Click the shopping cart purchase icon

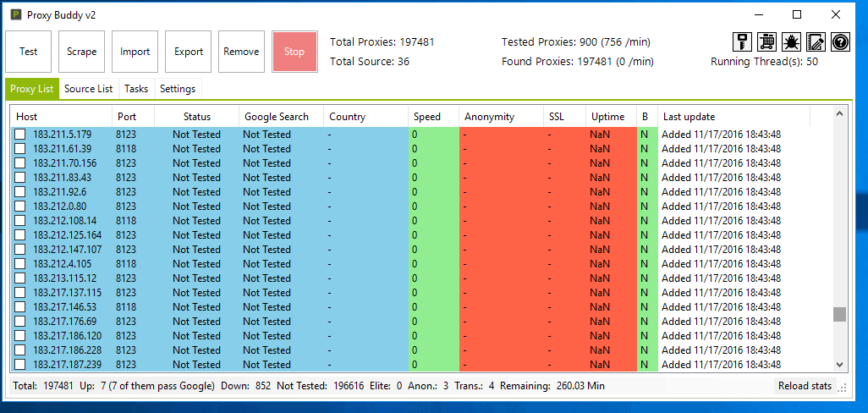[767, 42]
